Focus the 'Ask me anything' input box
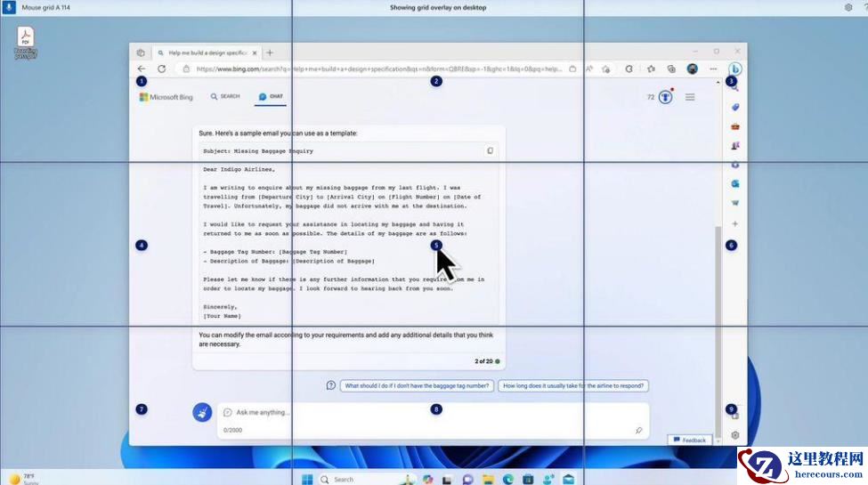This screenshot has width=868, height=485. point(433,412)
